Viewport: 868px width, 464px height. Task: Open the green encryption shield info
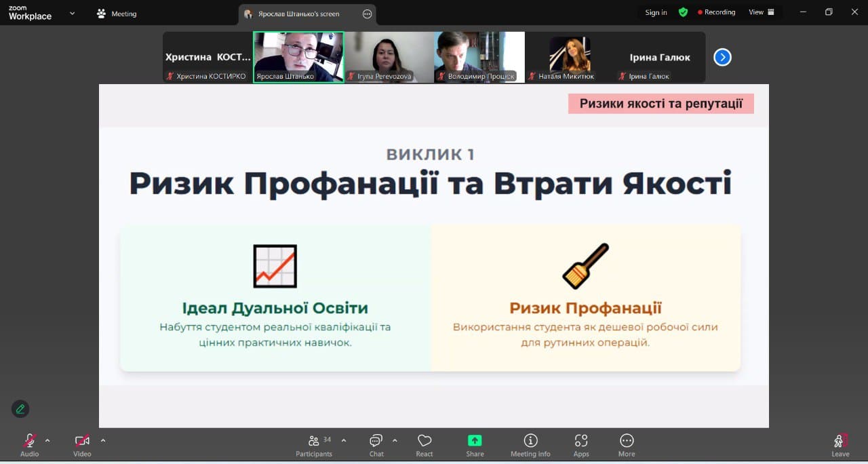coord(683,12)
